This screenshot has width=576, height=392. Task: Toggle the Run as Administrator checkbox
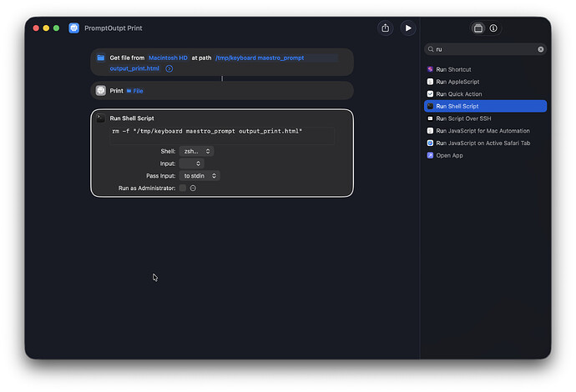tap(183, 188)
